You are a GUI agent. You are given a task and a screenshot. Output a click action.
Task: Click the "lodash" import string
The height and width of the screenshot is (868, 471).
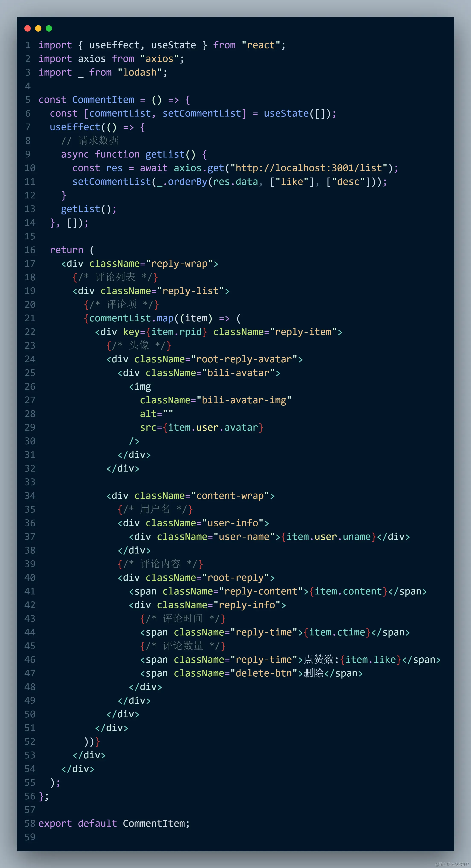pos(140,73)
